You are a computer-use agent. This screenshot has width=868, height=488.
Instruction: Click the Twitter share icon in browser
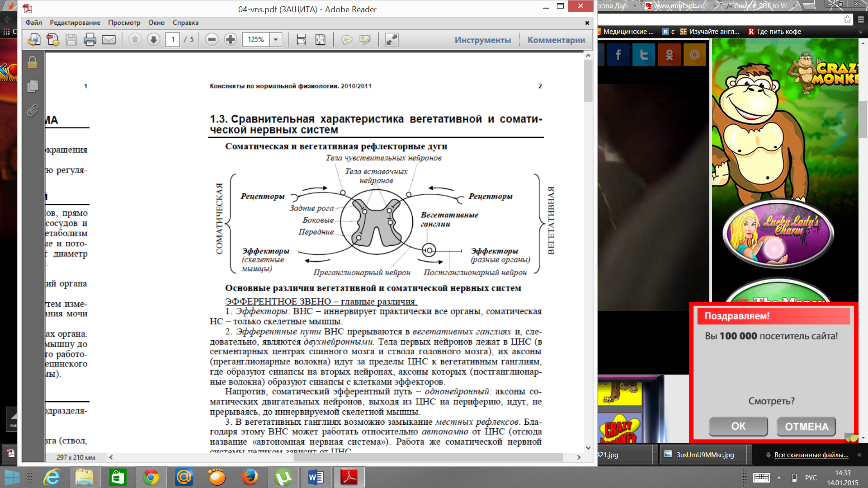click(x=644, y=55)
